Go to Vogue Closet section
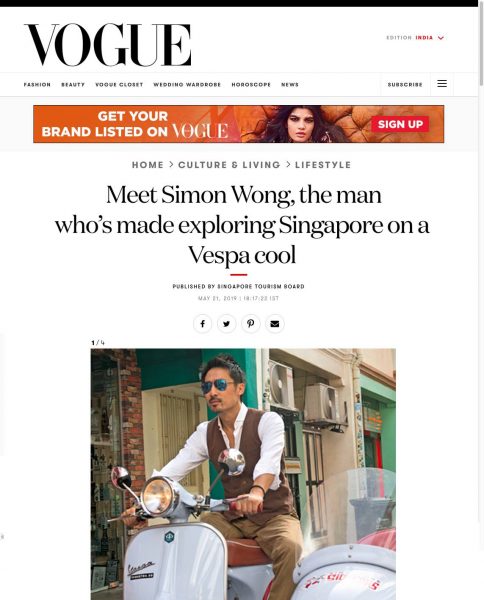The image size is (484, 600). [119, 85]
